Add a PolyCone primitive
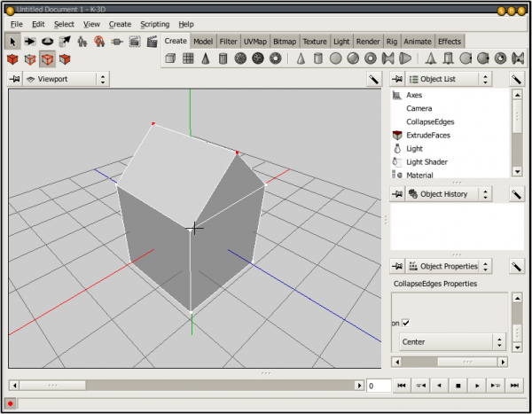532x414 pixels. (x=206, y=59)
